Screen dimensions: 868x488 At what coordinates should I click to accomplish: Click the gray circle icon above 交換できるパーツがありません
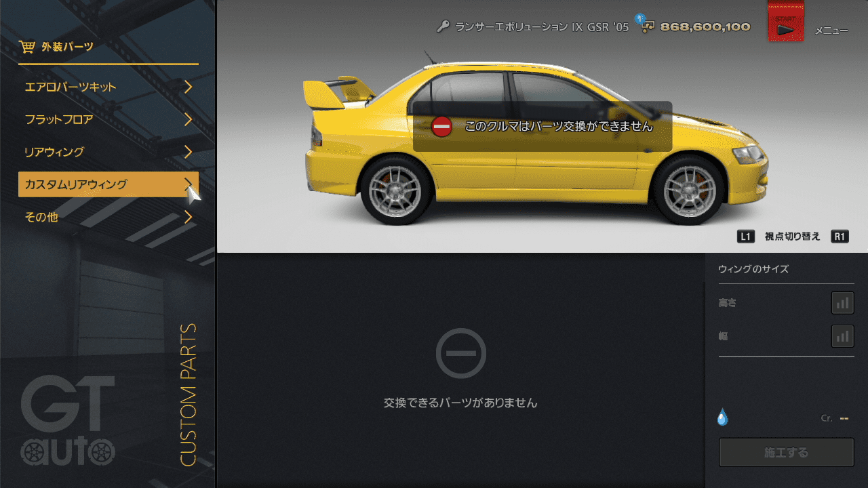click(x=460, y=352)
